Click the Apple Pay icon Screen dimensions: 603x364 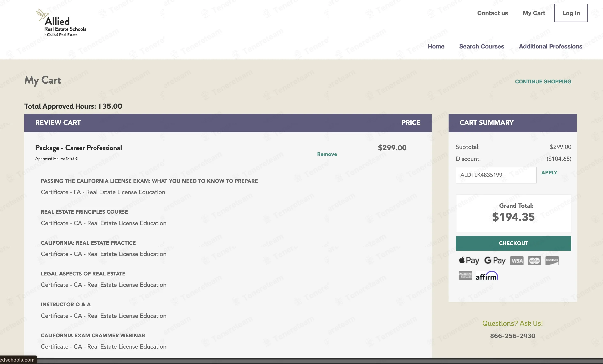click(469, 260)
